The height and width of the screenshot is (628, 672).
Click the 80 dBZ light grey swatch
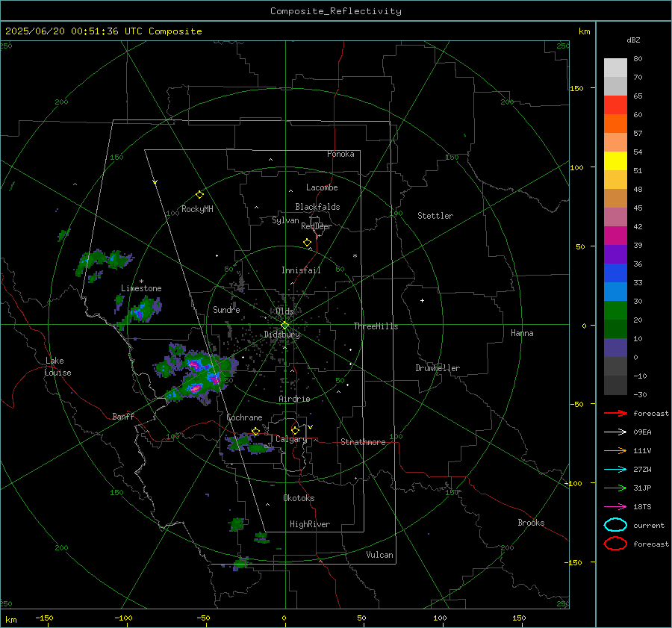[615, 68]
